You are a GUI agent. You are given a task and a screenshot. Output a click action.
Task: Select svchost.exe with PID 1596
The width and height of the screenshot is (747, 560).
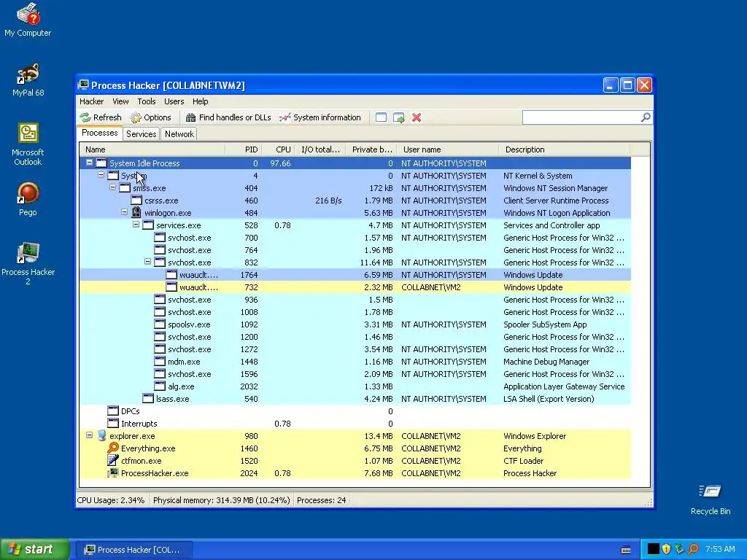[x=355, y=374]
